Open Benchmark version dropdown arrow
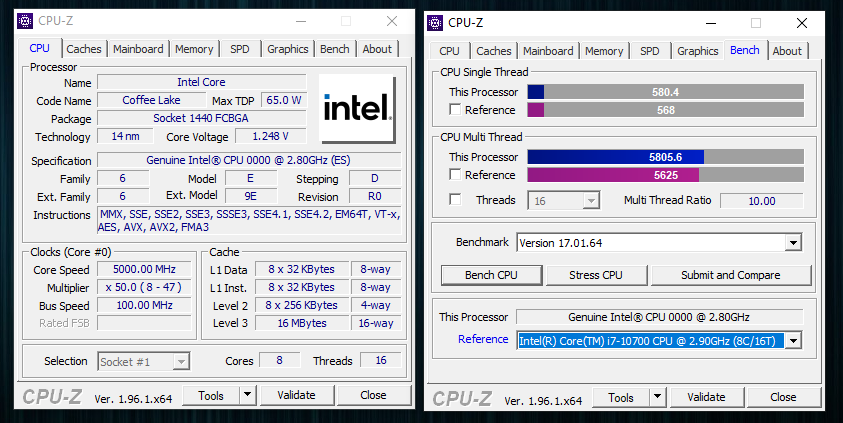Image resolution: width=843 pixels, height=423 pixels. click(793, 243)
